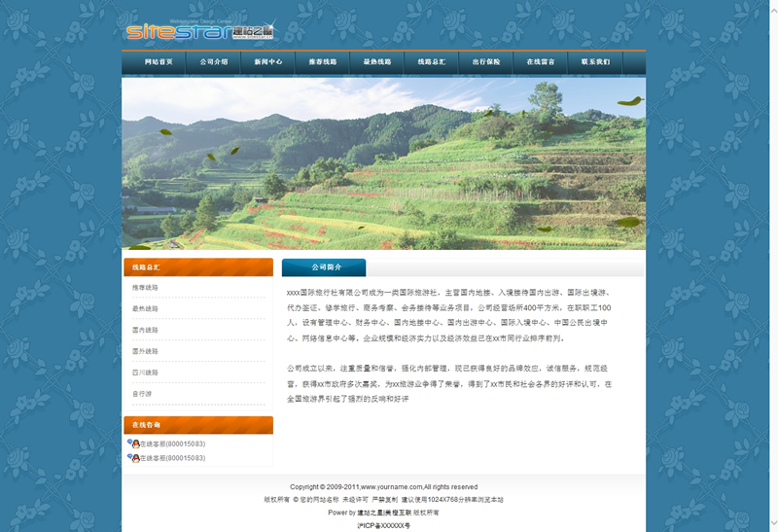Click the first QQ penguin customer service icon
This screenshot has width=778, height=532.
coord(132,443)
